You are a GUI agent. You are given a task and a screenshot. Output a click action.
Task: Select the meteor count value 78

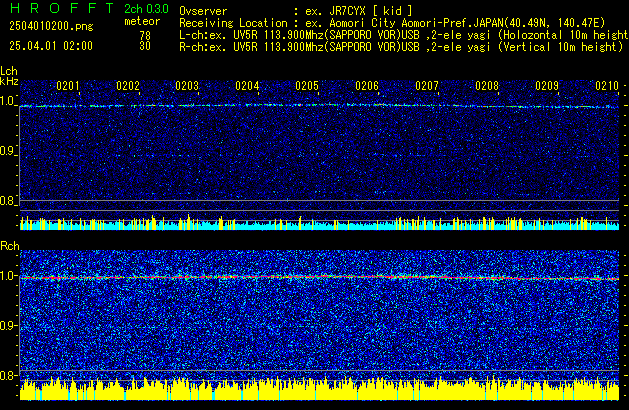click(145, 36)
